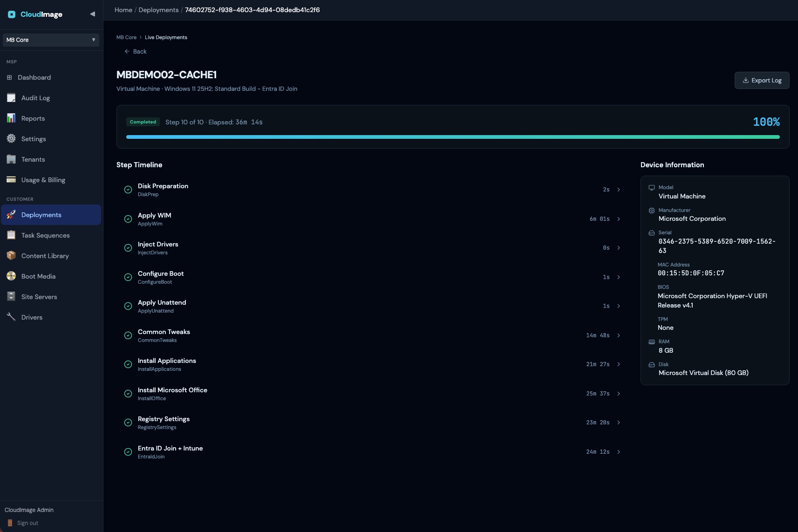This screenshot has height=532, width=798.
Task: Navigate to Tenants
Action: 51,159
